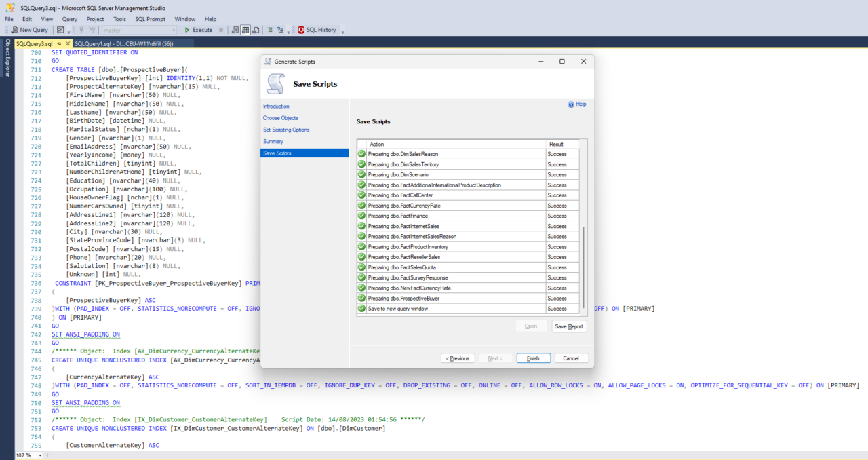Toggle the Results to Grid mode
Viewport: 868px width, 460px height.
[245, 30]
